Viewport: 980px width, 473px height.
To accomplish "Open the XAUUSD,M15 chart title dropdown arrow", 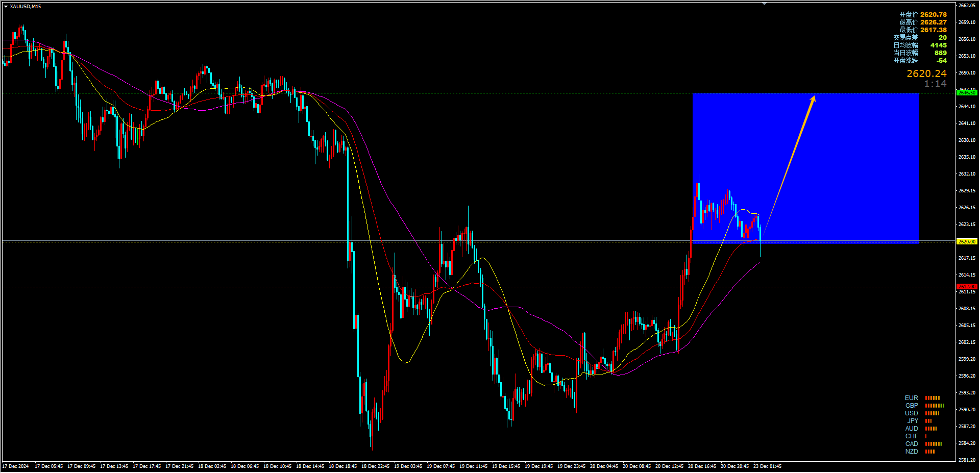I will point(6,7).
